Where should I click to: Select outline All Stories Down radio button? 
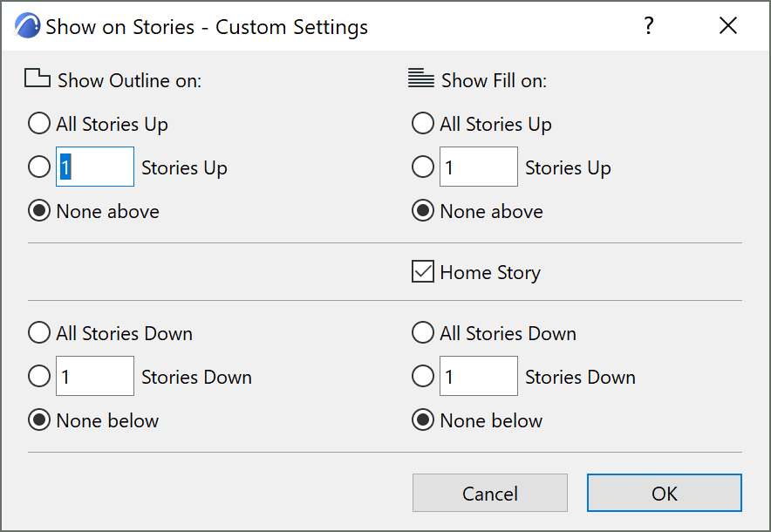click(x=39, y=333)
